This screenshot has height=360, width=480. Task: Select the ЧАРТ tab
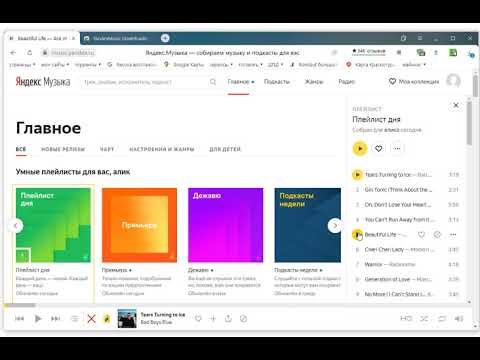[x=107, y=149]
